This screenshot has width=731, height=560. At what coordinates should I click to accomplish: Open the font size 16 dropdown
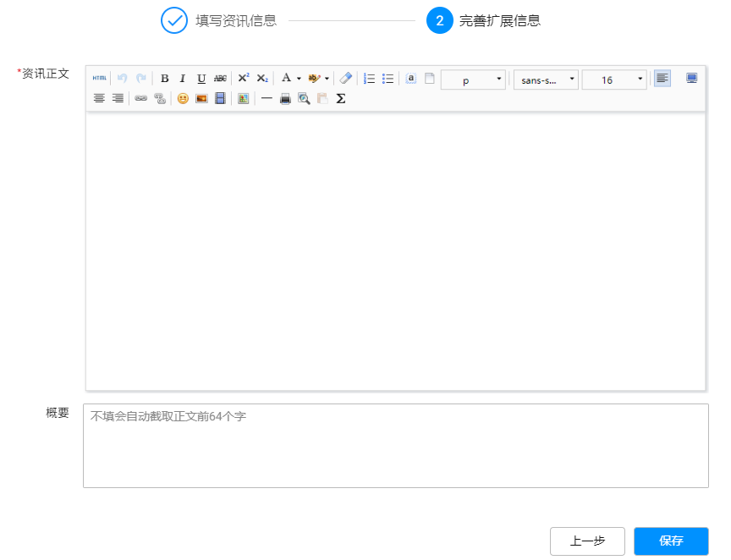tap(614, 80)
